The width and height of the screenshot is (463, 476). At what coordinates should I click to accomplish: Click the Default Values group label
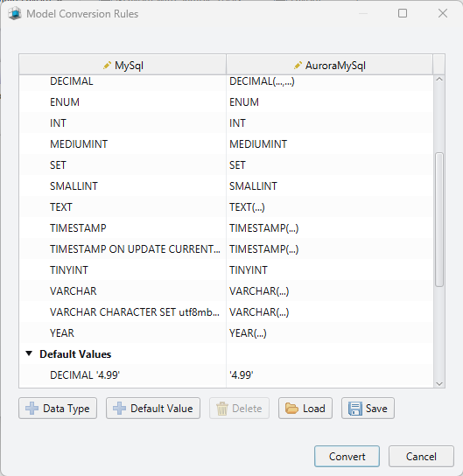(75, 354)
